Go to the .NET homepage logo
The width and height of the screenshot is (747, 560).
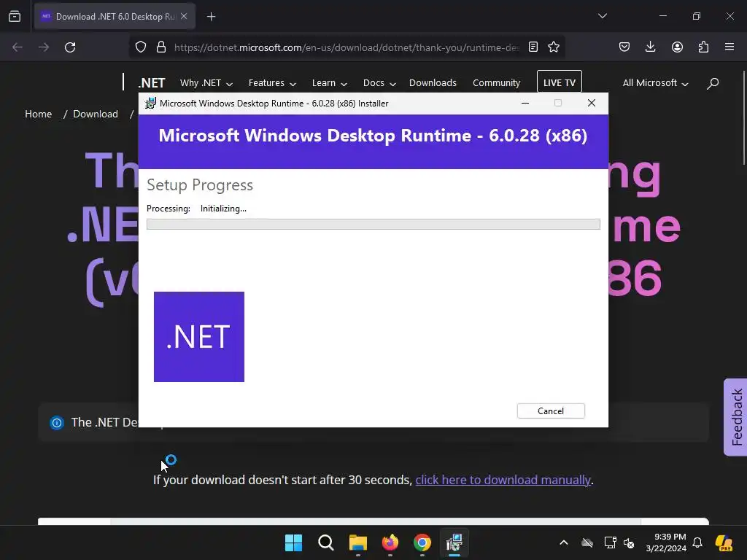152,83
